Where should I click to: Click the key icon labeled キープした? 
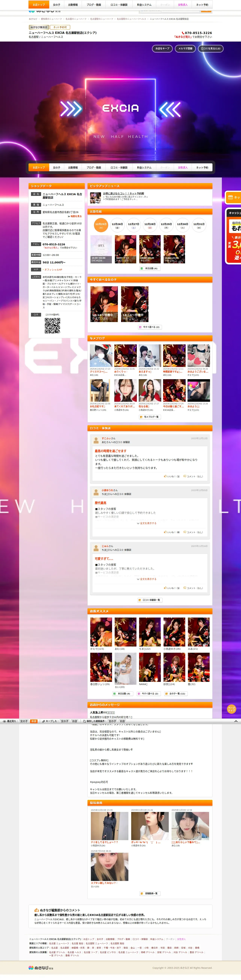click(44, 721)
